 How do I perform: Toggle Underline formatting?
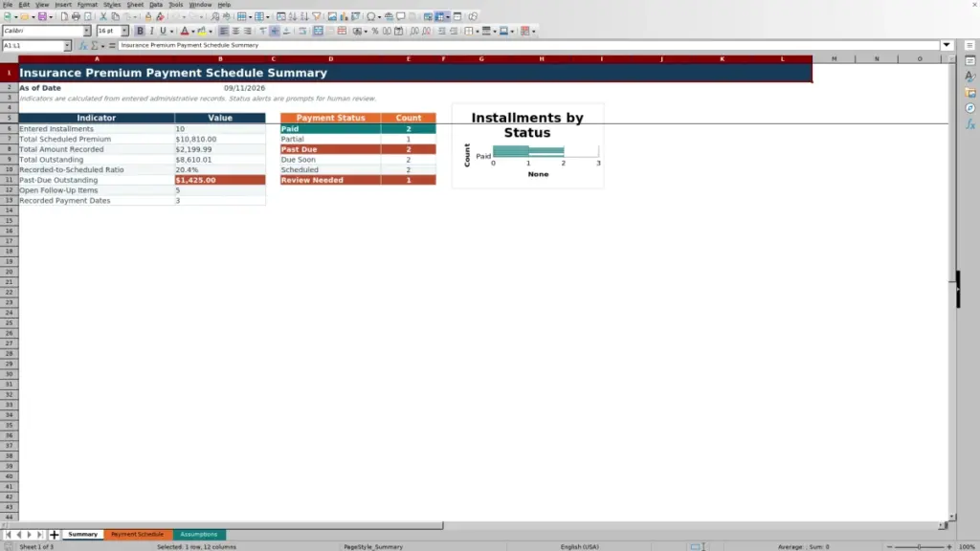pos(163,31)
